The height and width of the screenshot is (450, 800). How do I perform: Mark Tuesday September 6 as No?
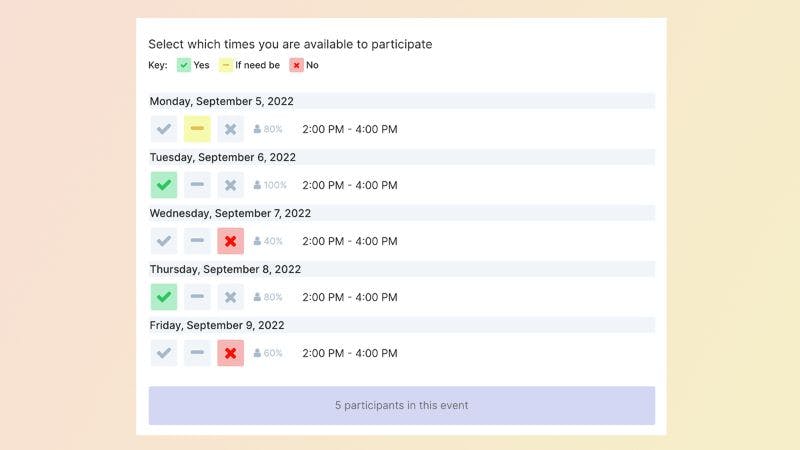pos(231,185)
